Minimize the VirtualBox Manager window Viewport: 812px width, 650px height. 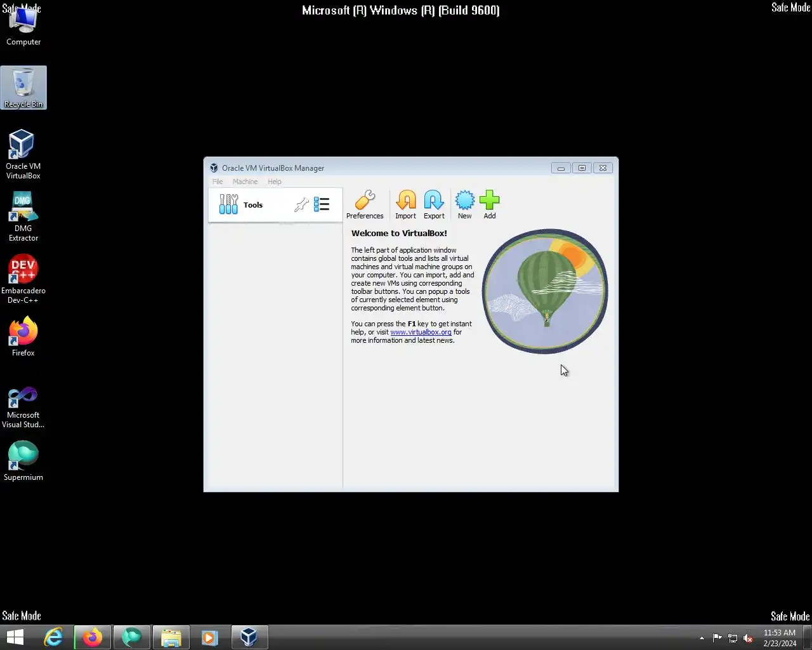tap(561, 168)
